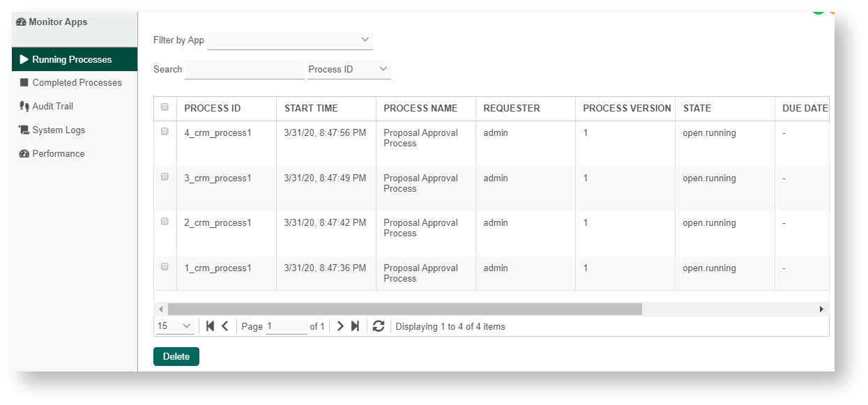Click the previous page arrow icon
This screenshot has width=868, height=405.
224,326
